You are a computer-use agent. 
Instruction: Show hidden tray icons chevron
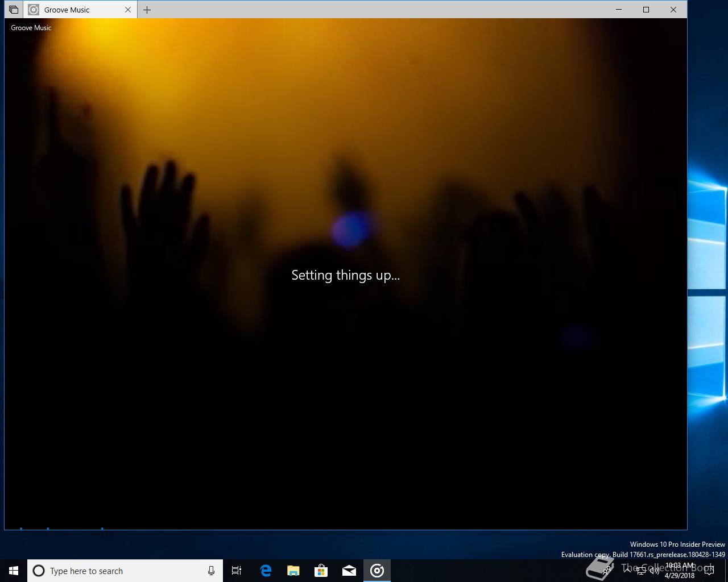click(x=627, y=571)
